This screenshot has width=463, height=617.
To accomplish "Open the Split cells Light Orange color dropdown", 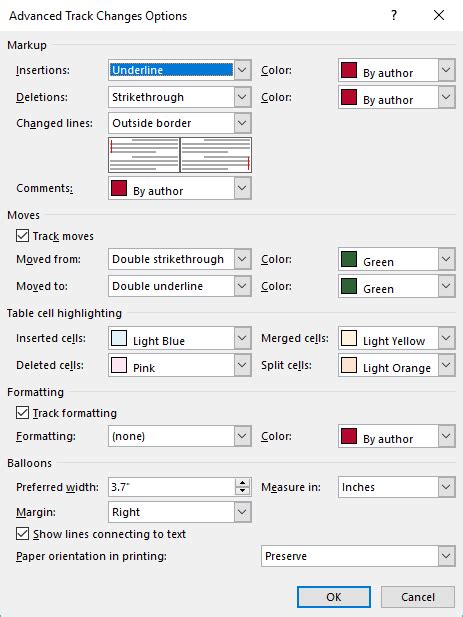I will pyautogui.click(x=397, y=365).
